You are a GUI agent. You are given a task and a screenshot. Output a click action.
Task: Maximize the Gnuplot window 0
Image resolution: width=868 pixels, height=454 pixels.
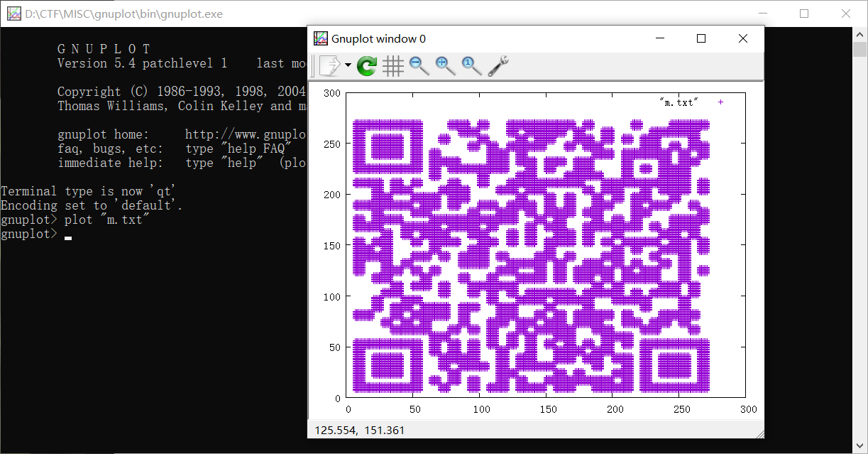coord(701,38)
